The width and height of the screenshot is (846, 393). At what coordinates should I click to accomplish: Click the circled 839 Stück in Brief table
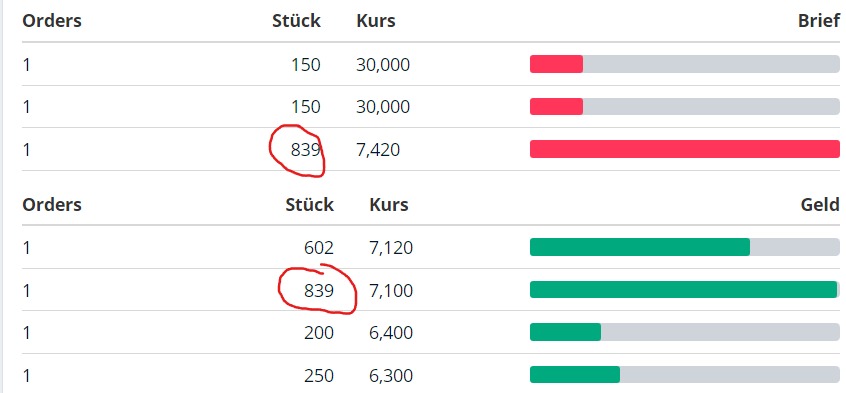point(306,150)
